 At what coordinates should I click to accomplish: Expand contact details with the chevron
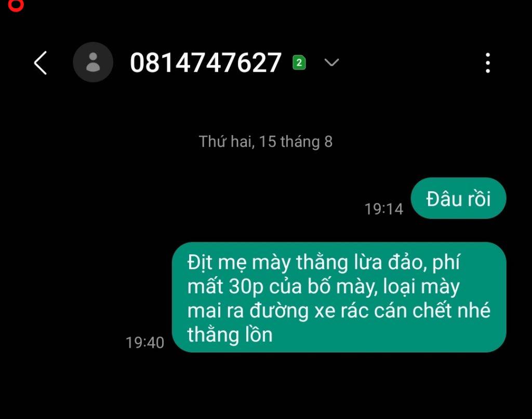click(x=331, y=62)
